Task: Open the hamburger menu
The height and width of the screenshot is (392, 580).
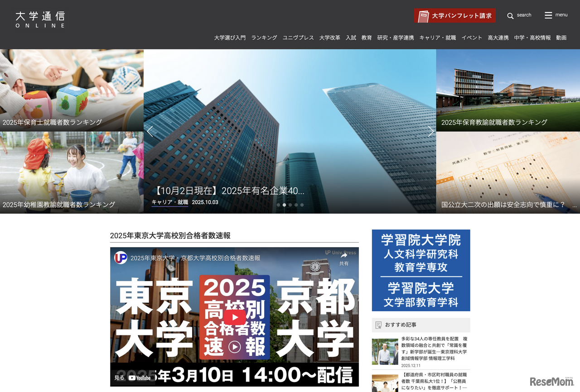Action: coord(556,14)
